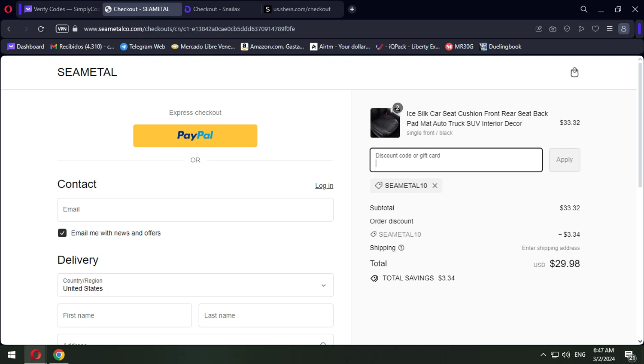644x364 pixels.
Task: Click the network tray icon
Action: point(555,355)
